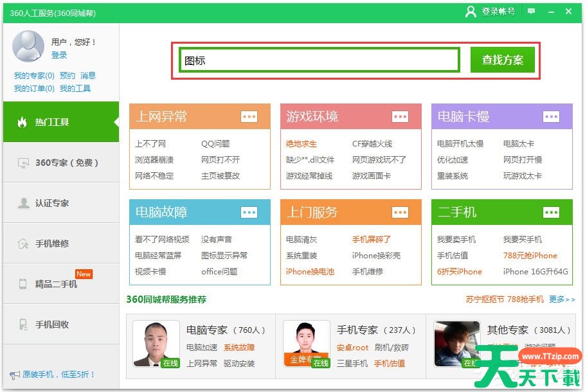Switch to 360专家(免费) sidebar tab
Viewport: 585px width, 392px height.
(61, 163)
